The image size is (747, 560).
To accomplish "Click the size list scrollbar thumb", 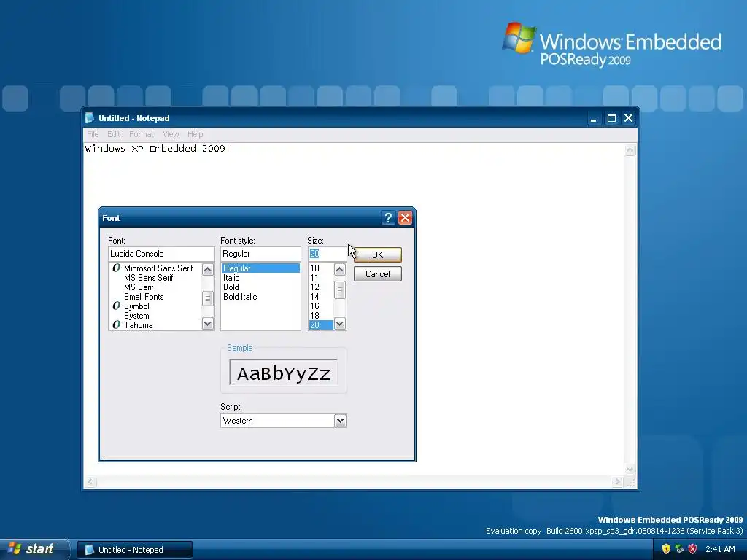I will click(340, 289).
